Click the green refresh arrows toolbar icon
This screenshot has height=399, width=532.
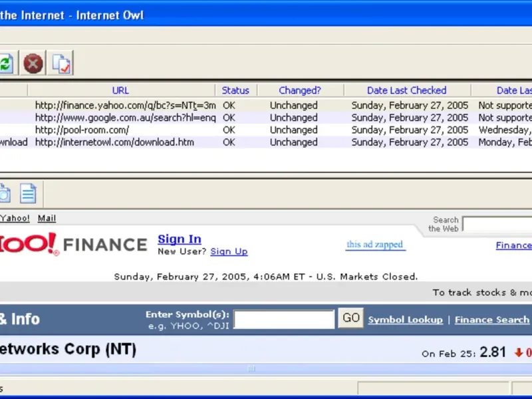[x=7, y=63]
